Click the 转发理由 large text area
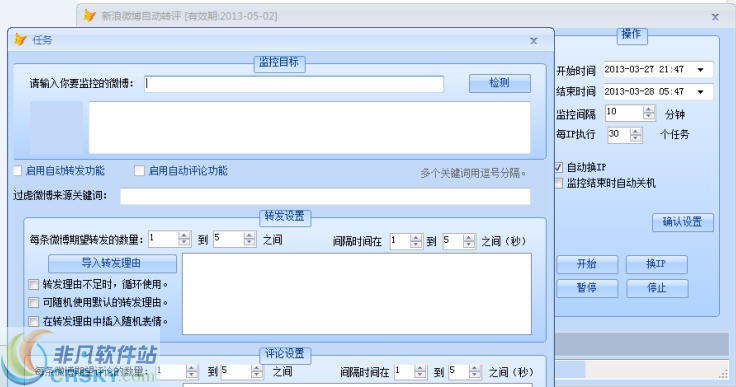The image size is (736, 387). (357, 294)
